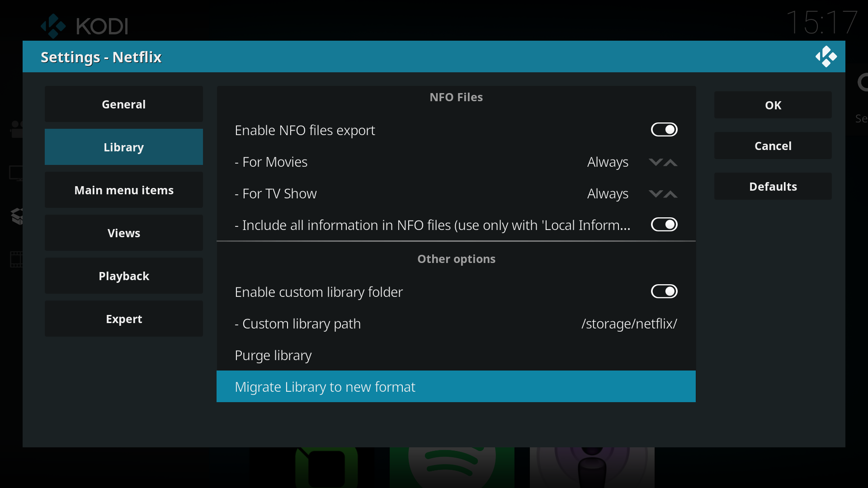This screenshot has height=488, width=868.
Task: Click the For TV Show Always value
Action: point(608,193)
